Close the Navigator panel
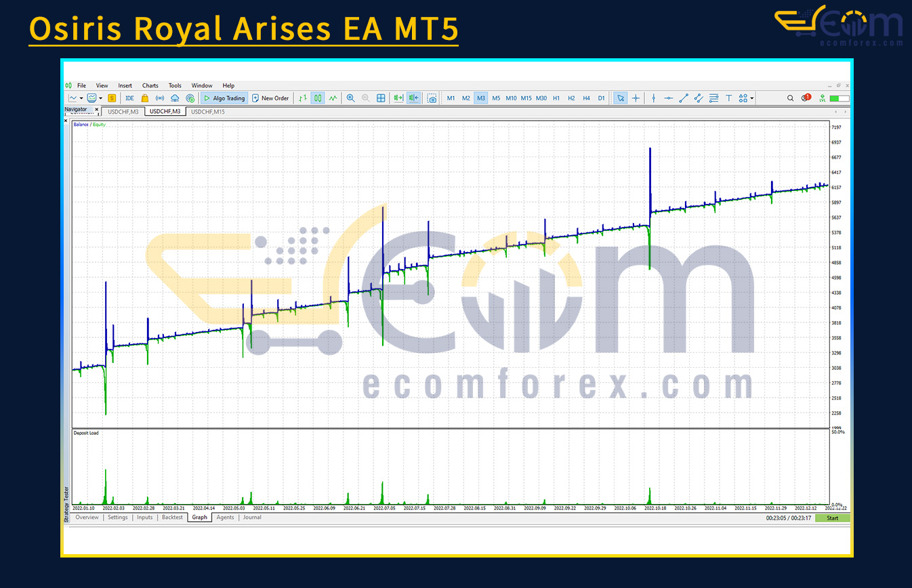Image resolution: width=912 pixels, height=588 pixels. [x=97, y=109]
